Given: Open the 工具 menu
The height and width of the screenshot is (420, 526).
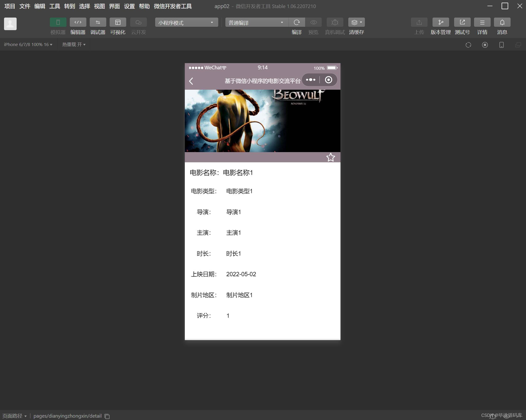Looking at the screenshot, I should 55,6.
